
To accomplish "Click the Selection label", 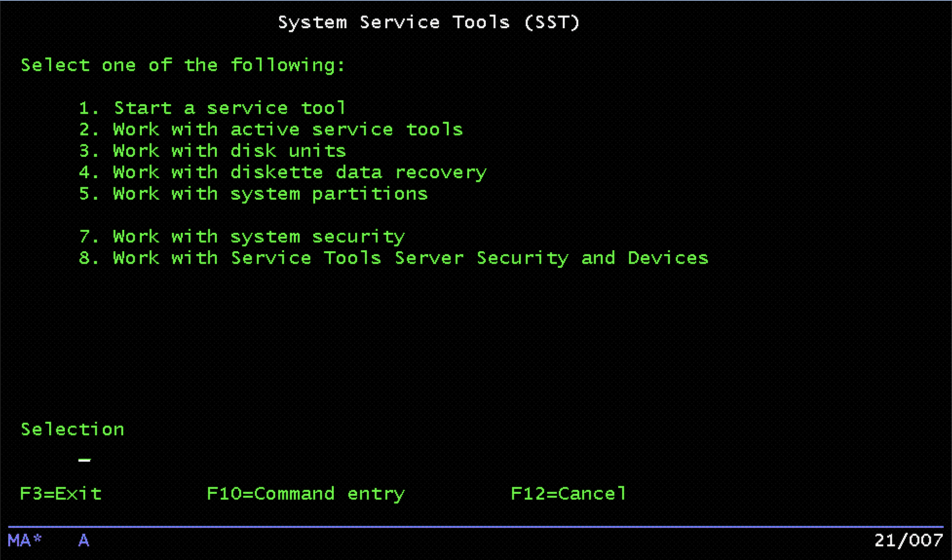I will click(x=73, y=429).
